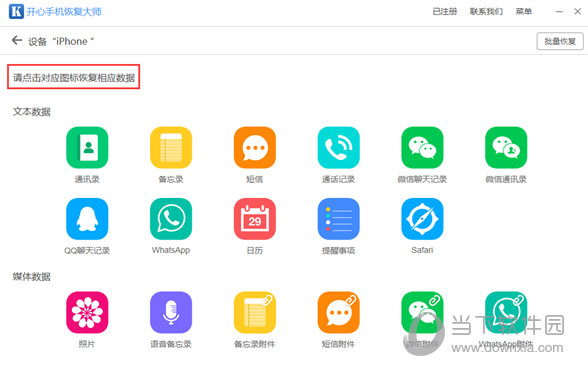Viewport: 588px width, 377px height.
Task: Click the 批量恢复 batch recover button
Action: (x=560, y=41)
